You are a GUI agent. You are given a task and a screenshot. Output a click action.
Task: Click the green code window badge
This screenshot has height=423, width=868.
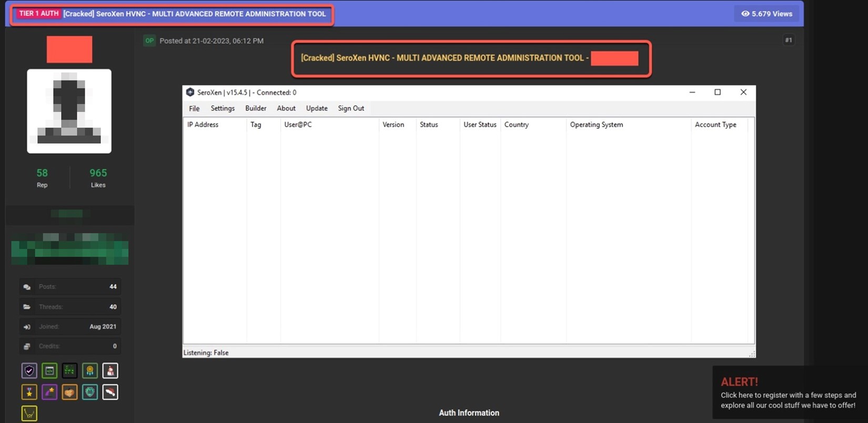coord(49,371)
